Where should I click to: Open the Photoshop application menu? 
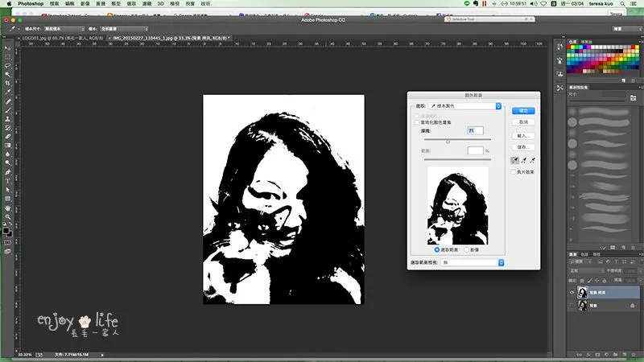[31, 4]
